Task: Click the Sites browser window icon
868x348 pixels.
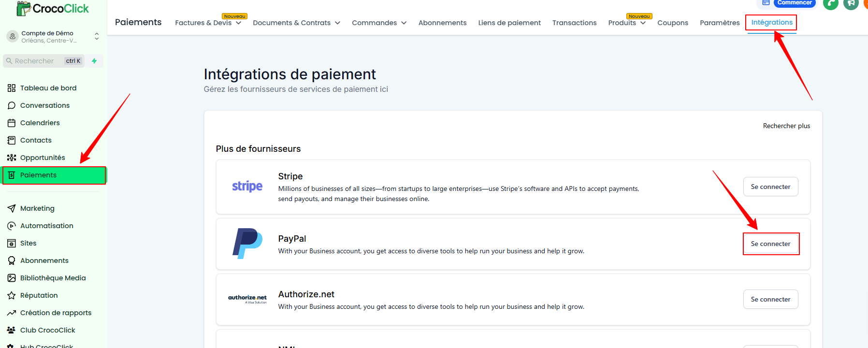Action: coord(12,243)
